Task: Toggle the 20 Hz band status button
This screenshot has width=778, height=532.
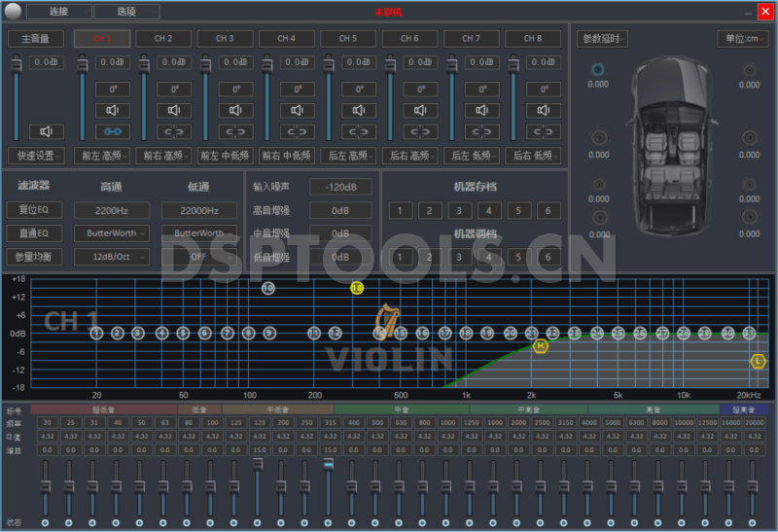Action: click(x=46, y=523)
